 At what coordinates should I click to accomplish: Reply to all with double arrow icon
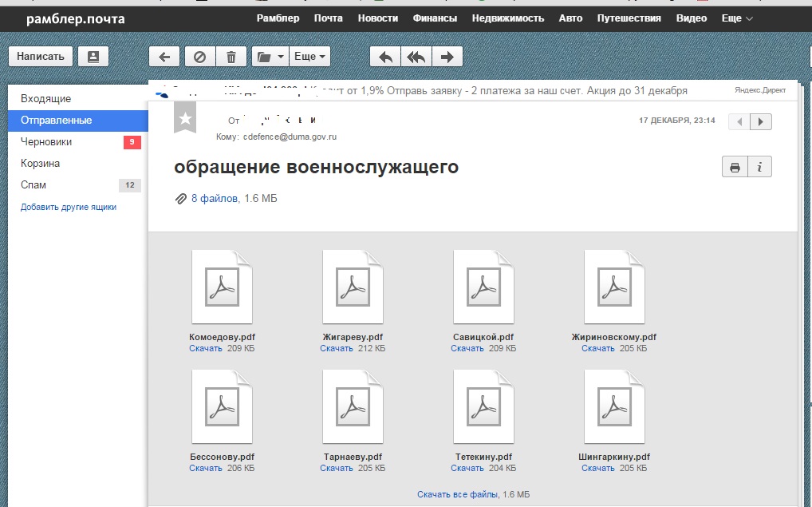coord(416,57)
